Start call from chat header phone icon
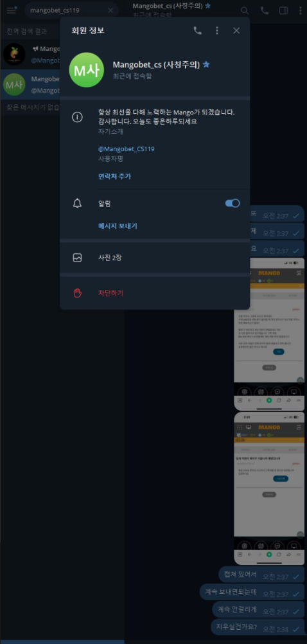The height and width of the screenshot is (644, 307). pyautogui.click(x=265, y=11)
